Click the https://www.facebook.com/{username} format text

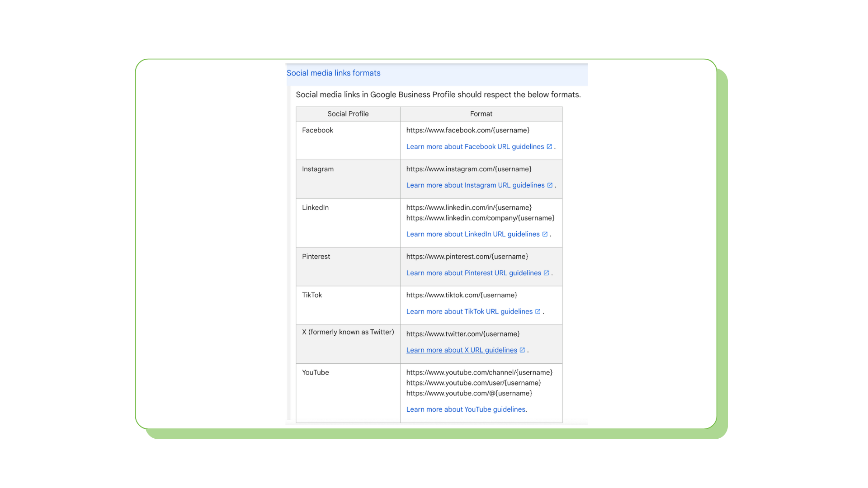[x=468, y=130]
